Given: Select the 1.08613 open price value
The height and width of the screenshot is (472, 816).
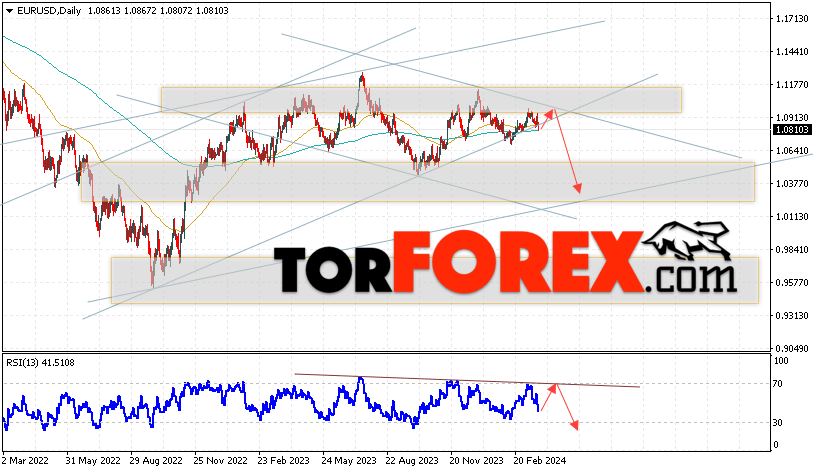Looking at the screenshot, I should coord(104,10).
